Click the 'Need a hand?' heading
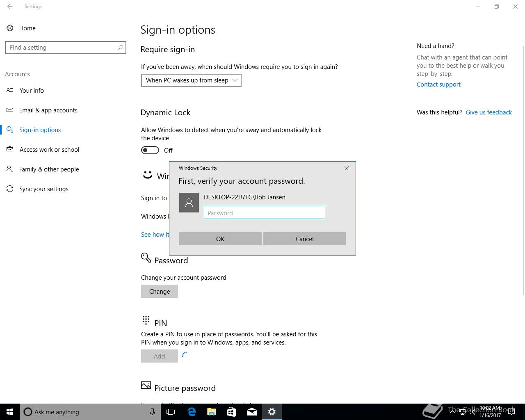This screenshot has height=420, width=525. (436, 46)
